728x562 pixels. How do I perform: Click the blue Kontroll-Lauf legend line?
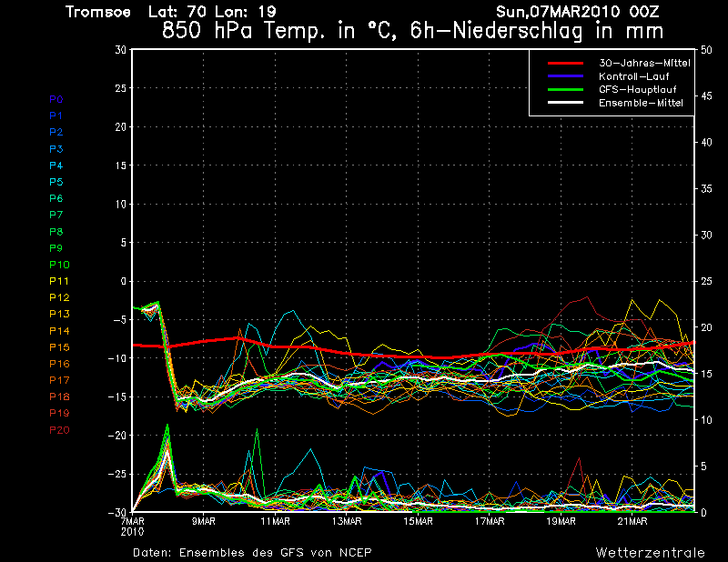pos(564,76)
